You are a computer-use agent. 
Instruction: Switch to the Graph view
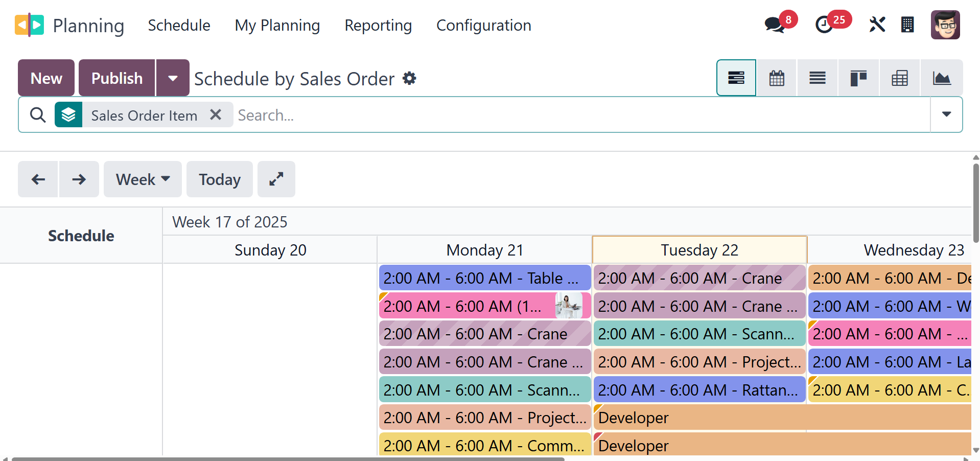click(x=941, y=78)
